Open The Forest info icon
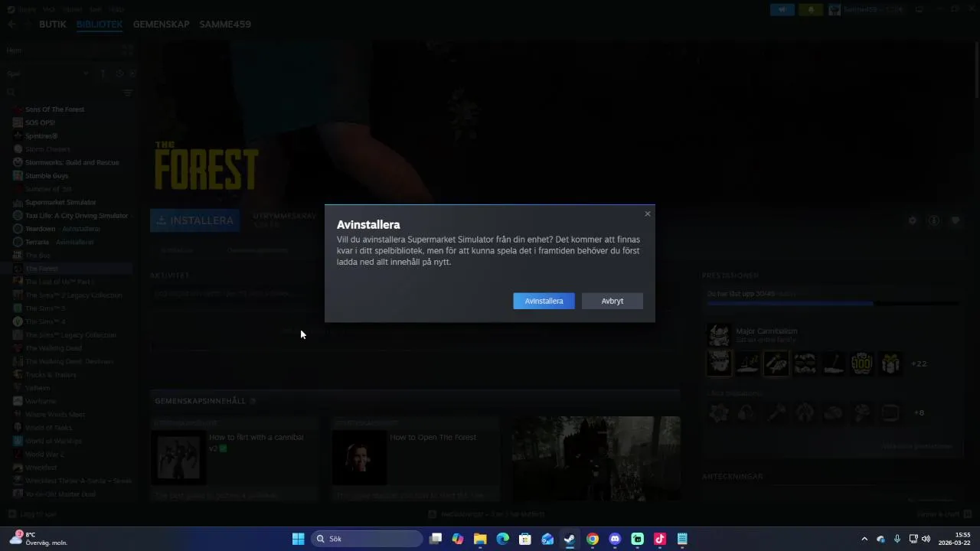Screen dimensions: 980x551 click(x=934, y=220)
